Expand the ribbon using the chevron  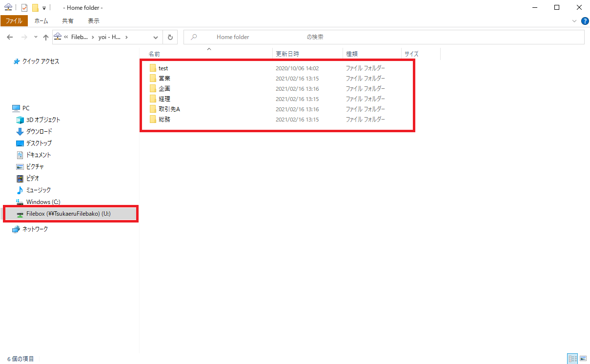click(574, 21)
